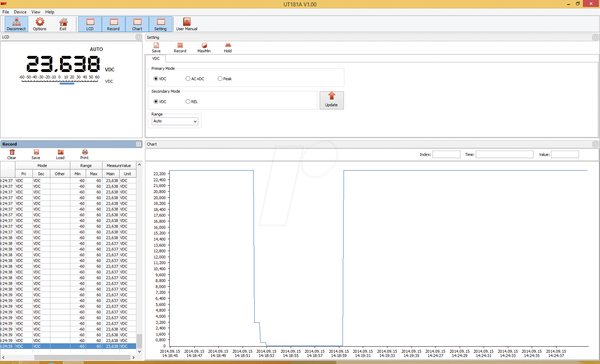Select Peak primary mode radio button

coord(220,78)
